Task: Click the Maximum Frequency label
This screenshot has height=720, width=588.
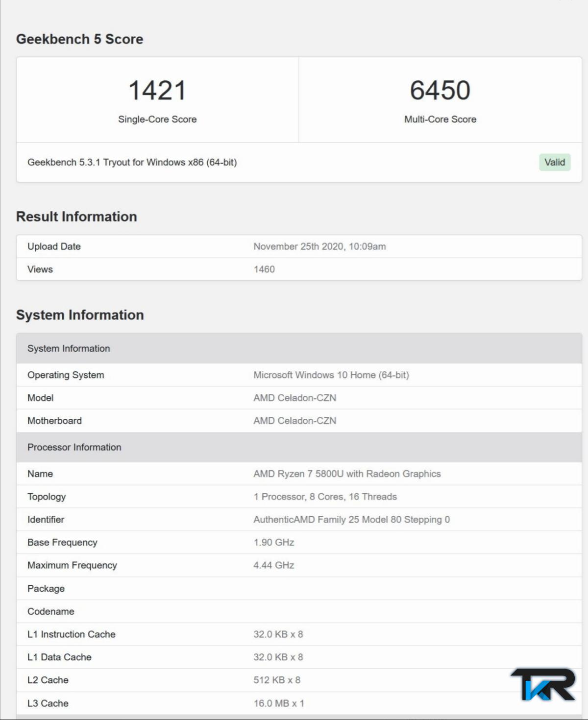Action: 72,565
